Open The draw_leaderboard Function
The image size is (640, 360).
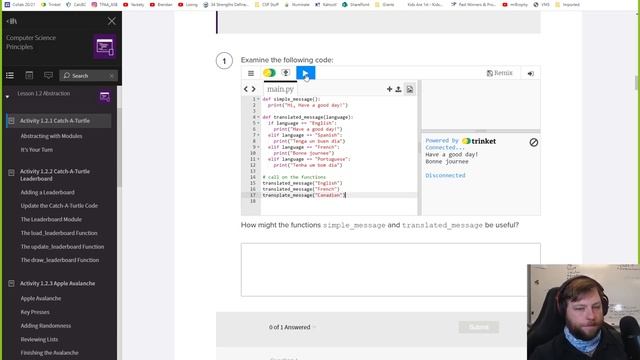click(60, 260)
